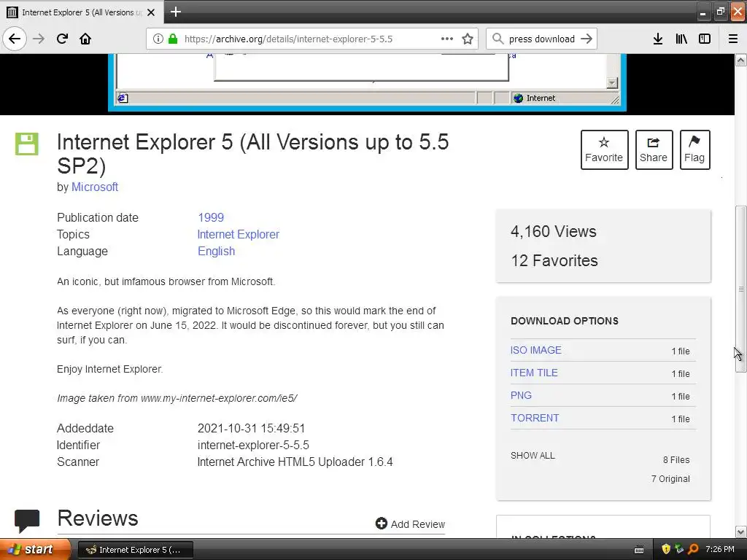Click the addeddate value 2021-10-31 15:49:51
747x560 pixels.
coord(251,428)
